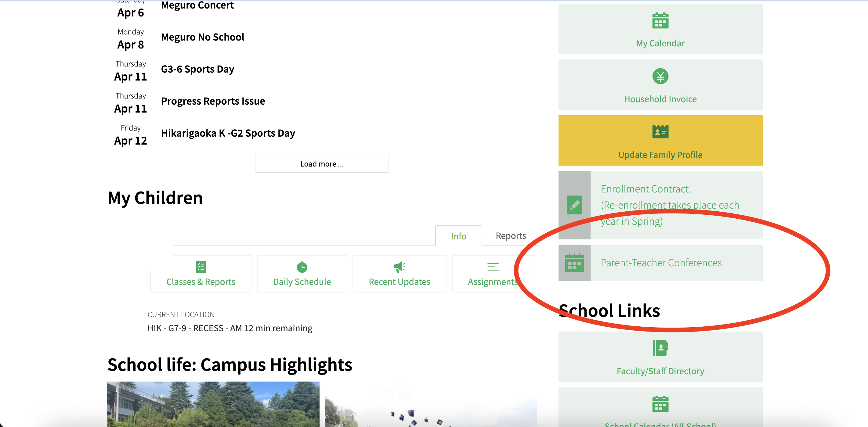The height and width of the screenshot is (427, 868).
Task: Click the Update Family Profile card icon
Action: tap(660, 132)
